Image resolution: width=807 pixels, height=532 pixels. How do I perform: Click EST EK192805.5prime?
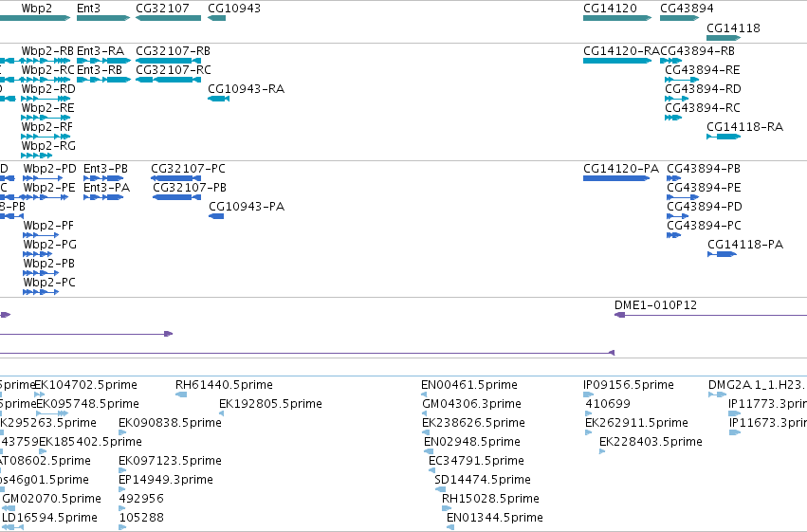pos(221,413)
